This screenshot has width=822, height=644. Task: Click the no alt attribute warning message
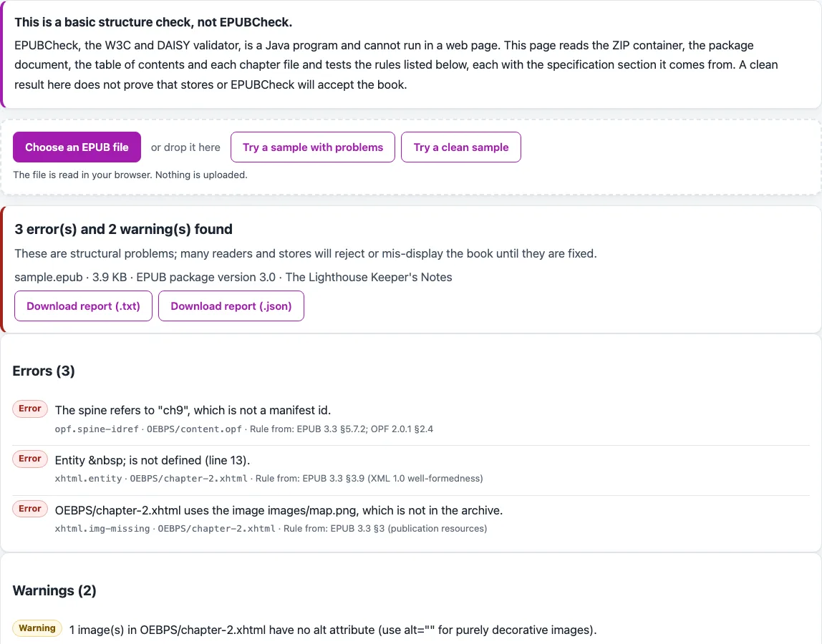[333, 630]
